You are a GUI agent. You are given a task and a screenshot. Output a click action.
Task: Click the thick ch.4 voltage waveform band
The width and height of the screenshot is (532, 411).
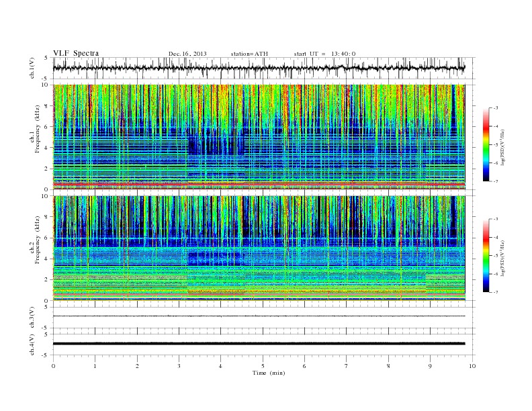(259, 344)
